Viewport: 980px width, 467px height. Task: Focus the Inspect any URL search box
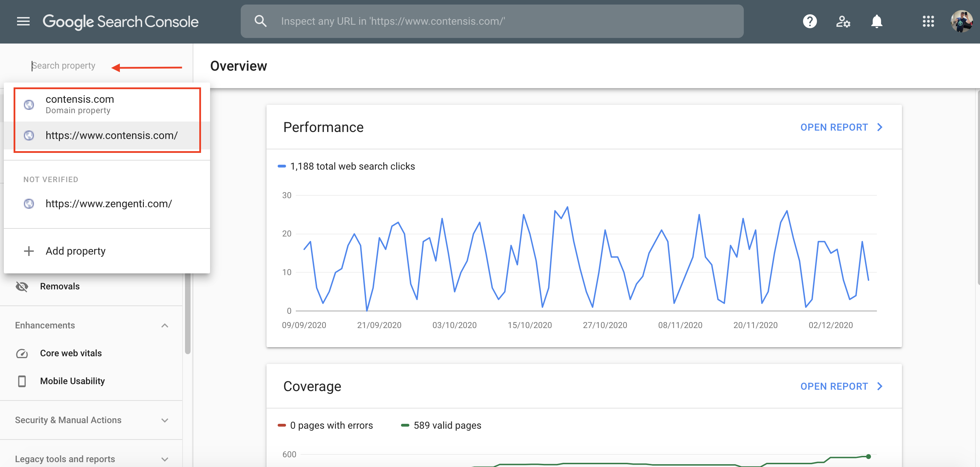[492, 21]
